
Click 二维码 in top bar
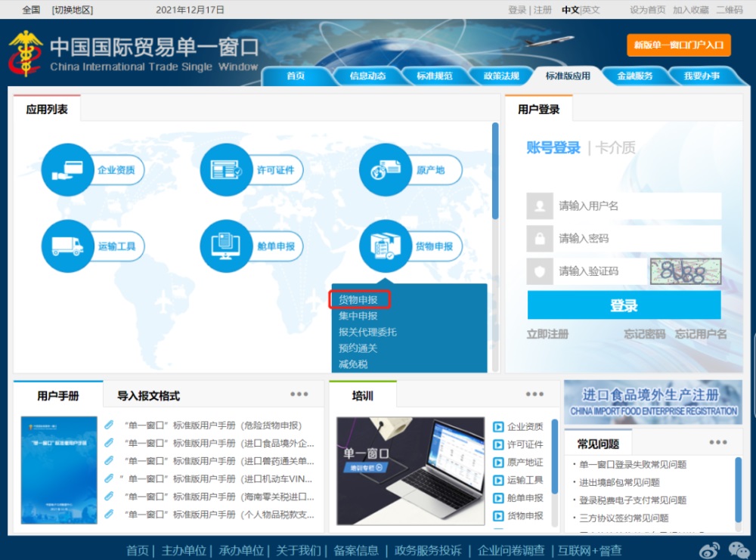730,10
